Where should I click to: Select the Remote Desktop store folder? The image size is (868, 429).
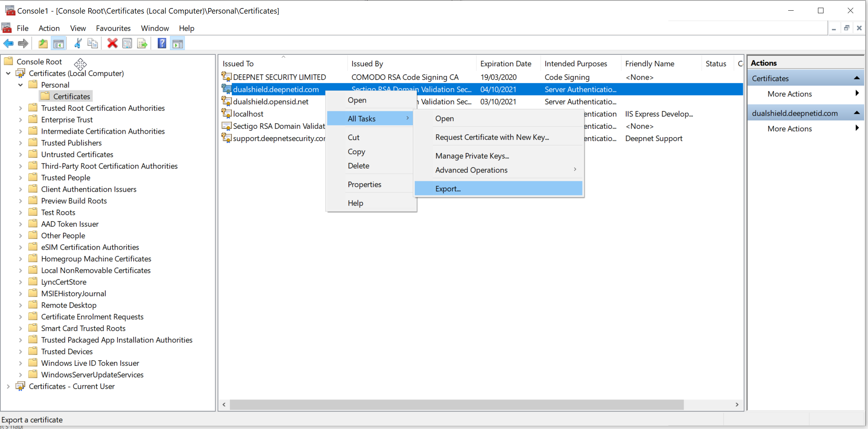point(68,305)
